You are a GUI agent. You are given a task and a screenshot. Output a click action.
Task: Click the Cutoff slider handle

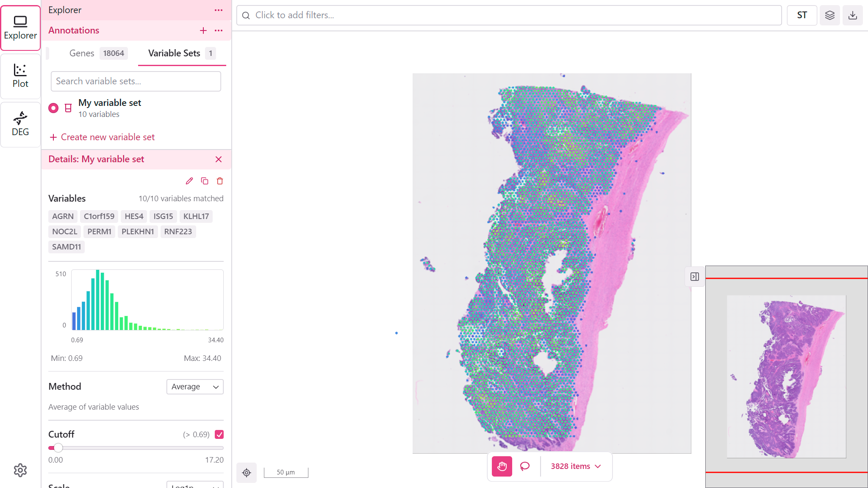[x=58, y=448]
